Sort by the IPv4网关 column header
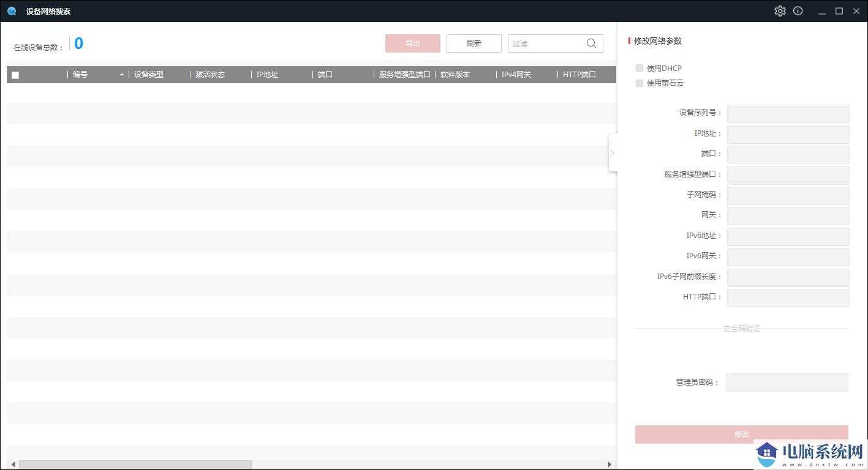868x470 pixels. point(516,75)
